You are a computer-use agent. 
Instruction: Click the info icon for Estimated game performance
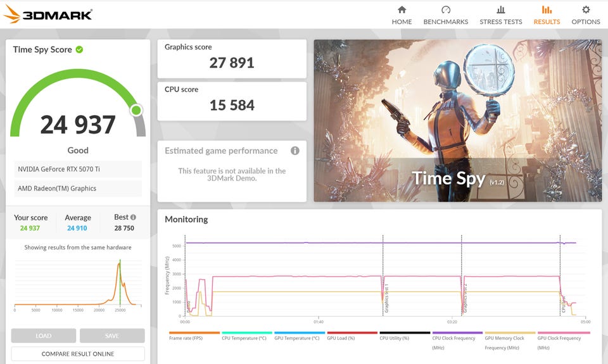(294, 151)
